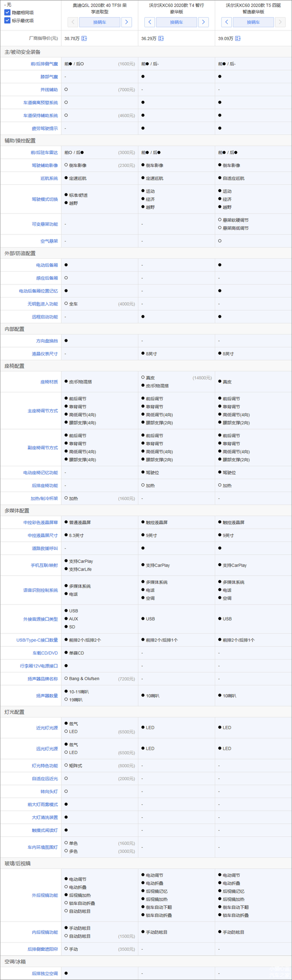This screenshot has width=292, height=980.
Task: Click the 内后视镜功能 row label
Action: [45, 932]
